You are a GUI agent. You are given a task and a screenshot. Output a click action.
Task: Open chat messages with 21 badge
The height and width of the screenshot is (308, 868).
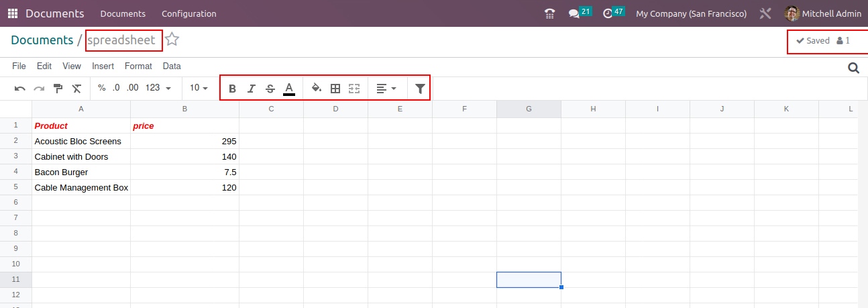click(x=580, y=13)
